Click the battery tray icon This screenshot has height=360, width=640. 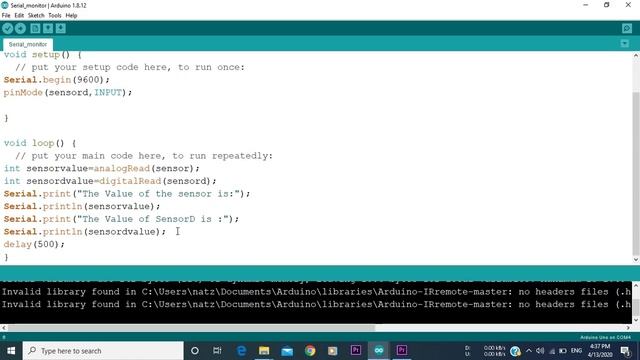tap(563, 351)
